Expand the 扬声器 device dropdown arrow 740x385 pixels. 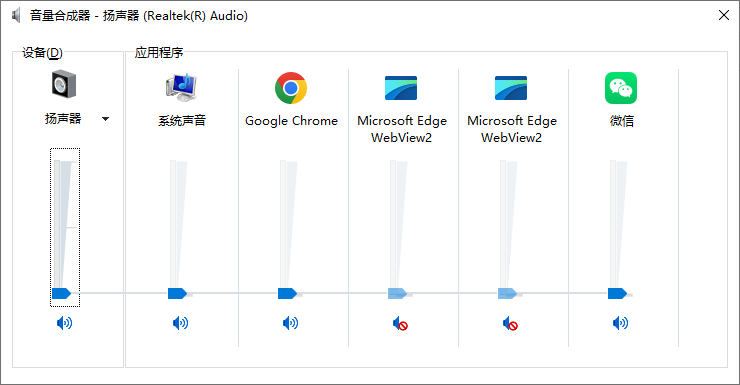(x=106, y=119)
